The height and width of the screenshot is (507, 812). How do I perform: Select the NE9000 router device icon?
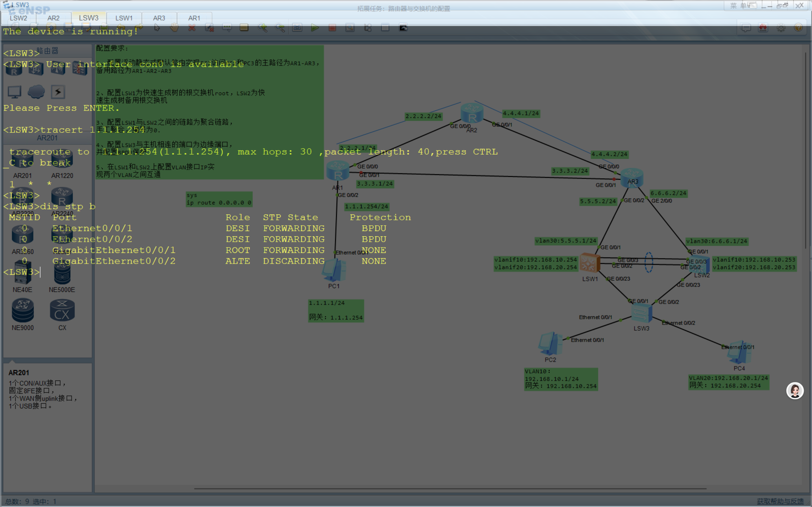pos(23,311)
